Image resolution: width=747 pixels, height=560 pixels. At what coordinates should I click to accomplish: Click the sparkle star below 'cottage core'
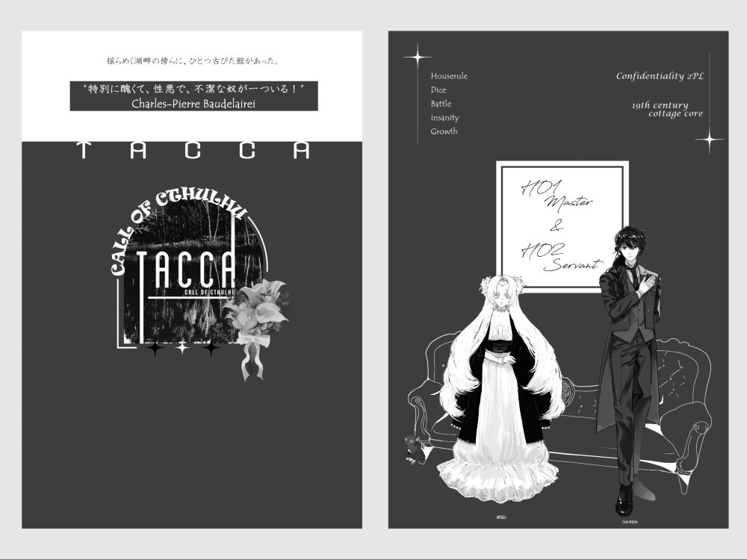710,140
